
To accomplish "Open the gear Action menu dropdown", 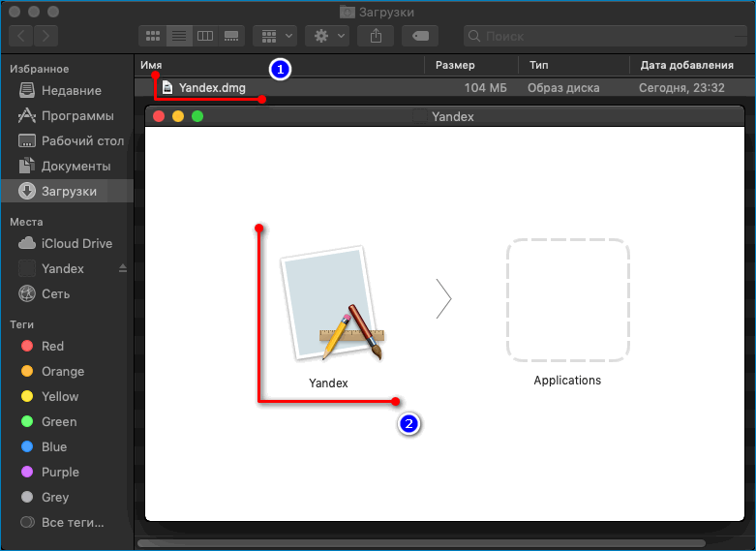I will (326, 36).
